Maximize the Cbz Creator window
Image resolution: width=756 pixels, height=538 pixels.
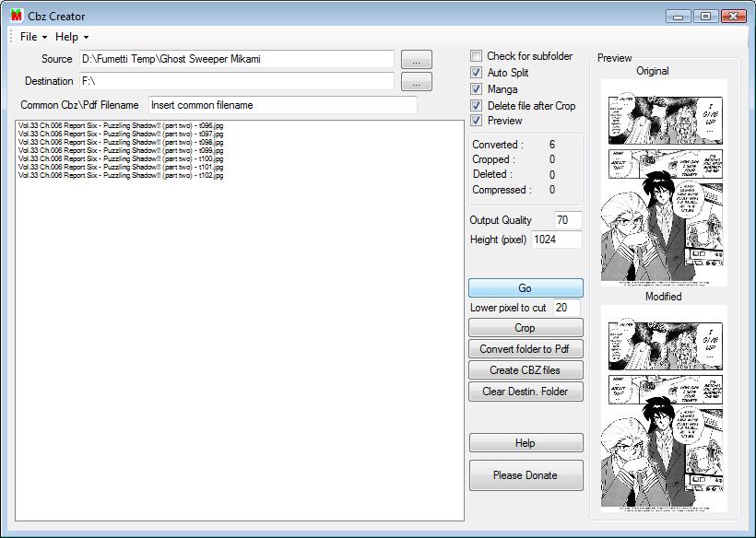[705, 17]
